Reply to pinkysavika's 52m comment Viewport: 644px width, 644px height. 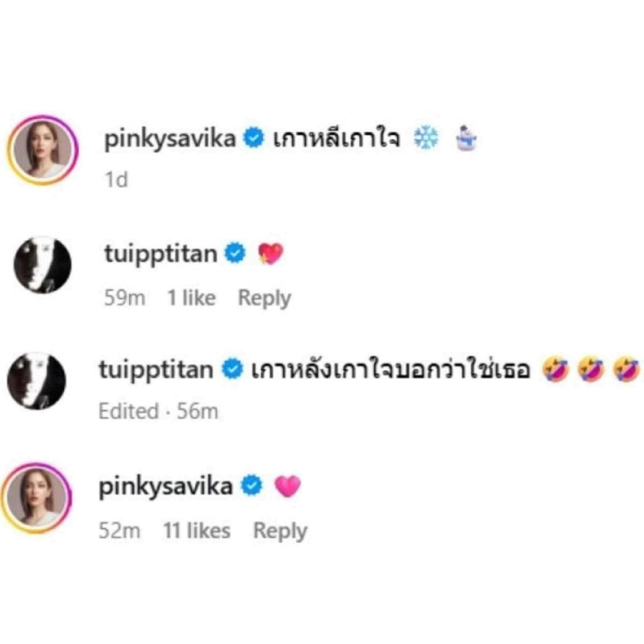pyautogui.click(x=280, y=531)
